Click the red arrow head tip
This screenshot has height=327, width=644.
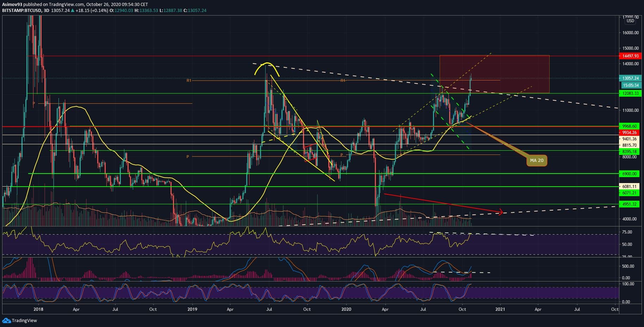[x=502, y=212]
